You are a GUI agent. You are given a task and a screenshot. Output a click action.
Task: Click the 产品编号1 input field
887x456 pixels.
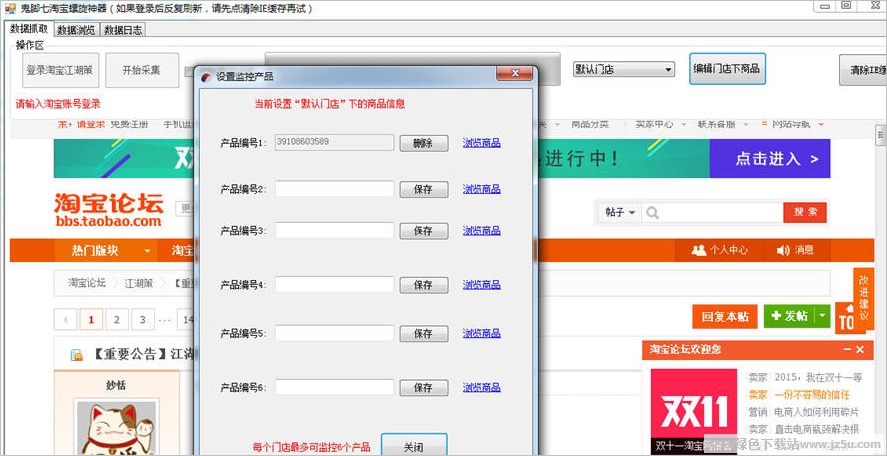(x=334, y=143)
